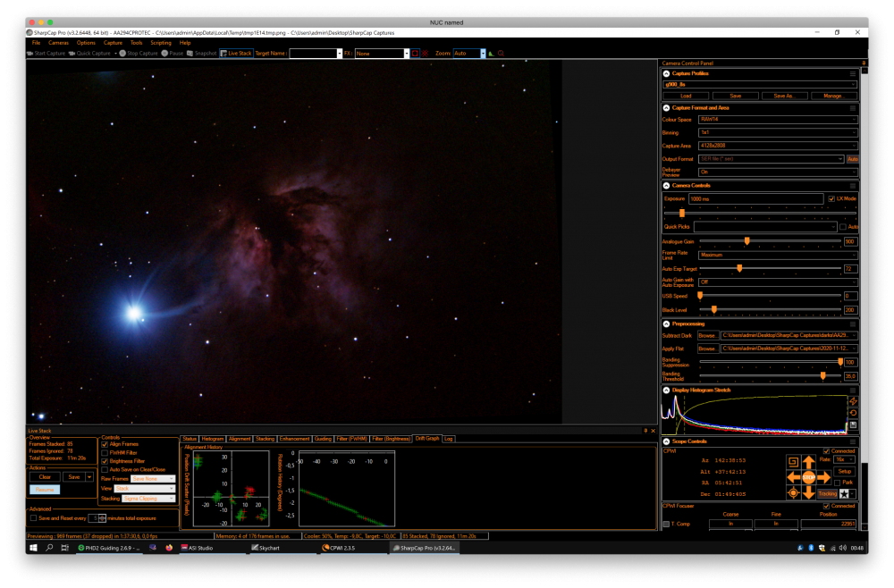The width and height of the screenshot is (894, 588).
Task: Move scope up with the up arrow
Action: pos(808,461)
